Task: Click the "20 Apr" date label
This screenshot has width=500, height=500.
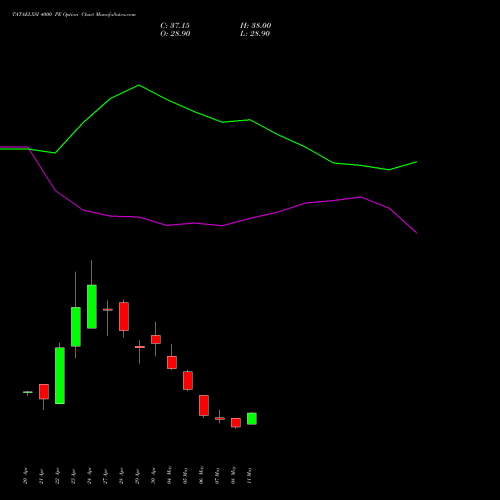Action: 26,476
